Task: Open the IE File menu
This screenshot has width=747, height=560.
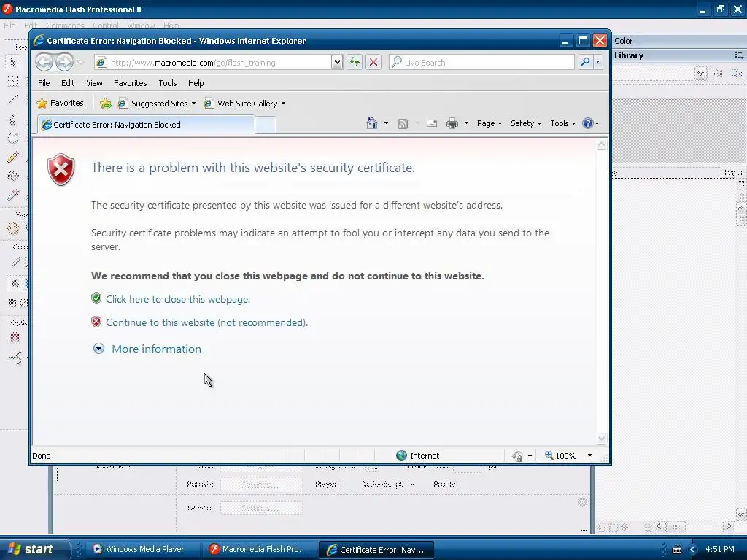Action: [44, 83]
